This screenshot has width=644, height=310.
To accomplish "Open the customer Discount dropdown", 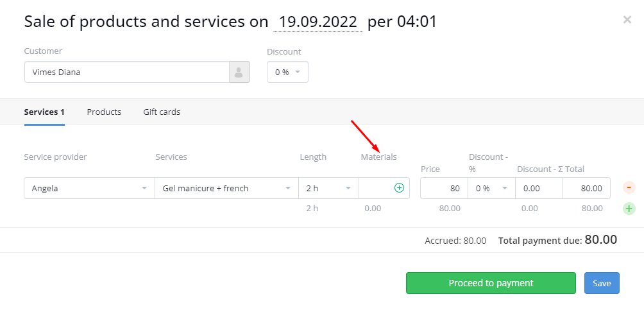I will 287,73.
